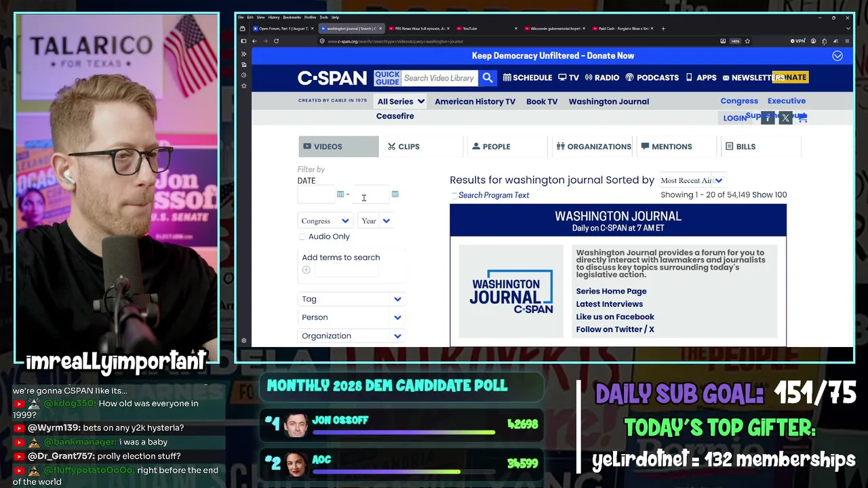Expand the Tag filter
The image size is (868, 488).
[352, 299]
